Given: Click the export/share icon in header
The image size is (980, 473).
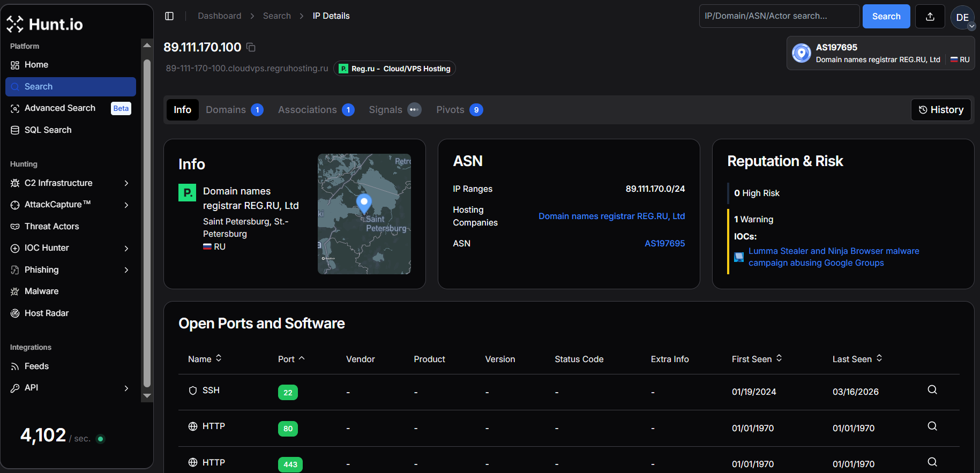Looking at the screenshot, I should point(930,17).
